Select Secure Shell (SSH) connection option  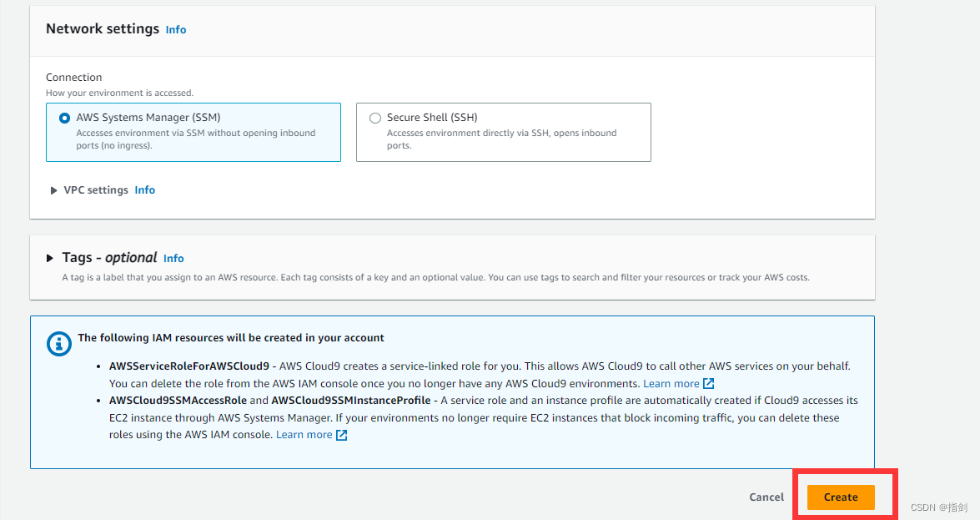coord(503,132)
